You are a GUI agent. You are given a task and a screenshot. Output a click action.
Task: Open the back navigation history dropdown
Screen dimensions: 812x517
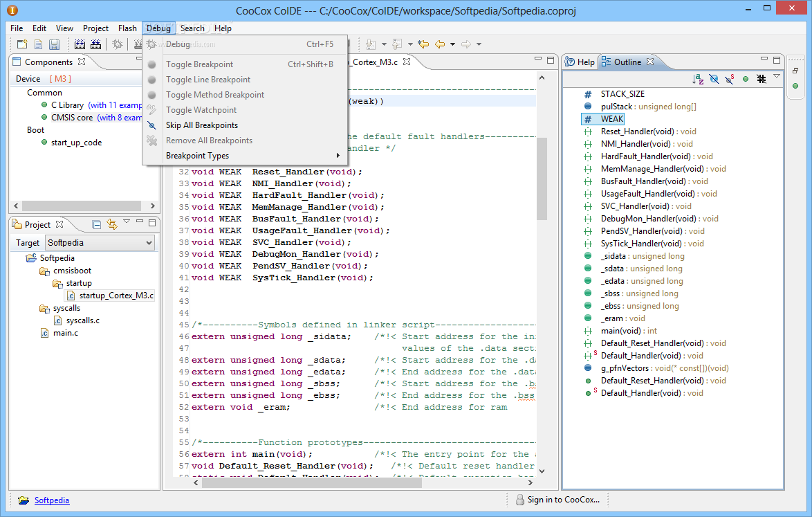pos(452,44)
